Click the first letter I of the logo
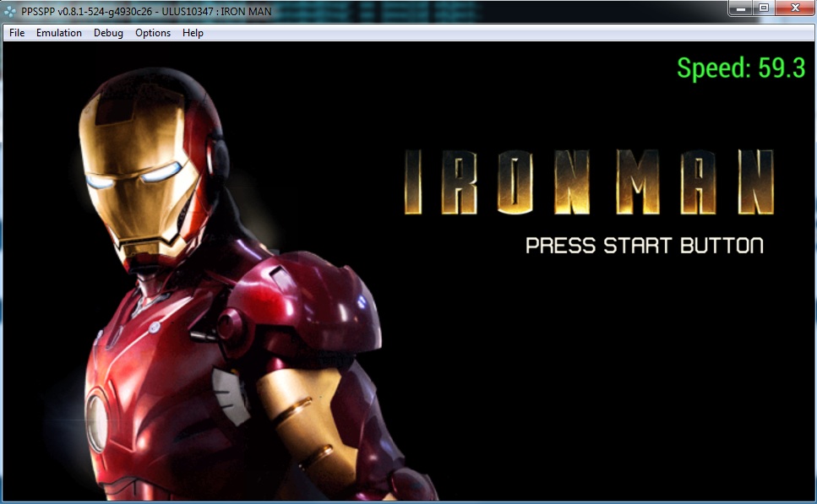This screenshot has width=817, height=504. [x=413, y=183]
